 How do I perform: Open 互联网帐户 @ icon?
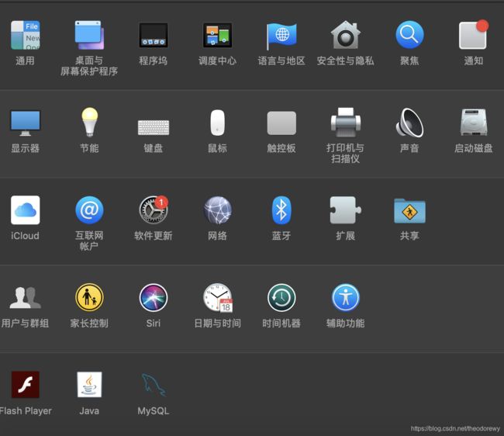pyautogui.click(x=89, y=210)
